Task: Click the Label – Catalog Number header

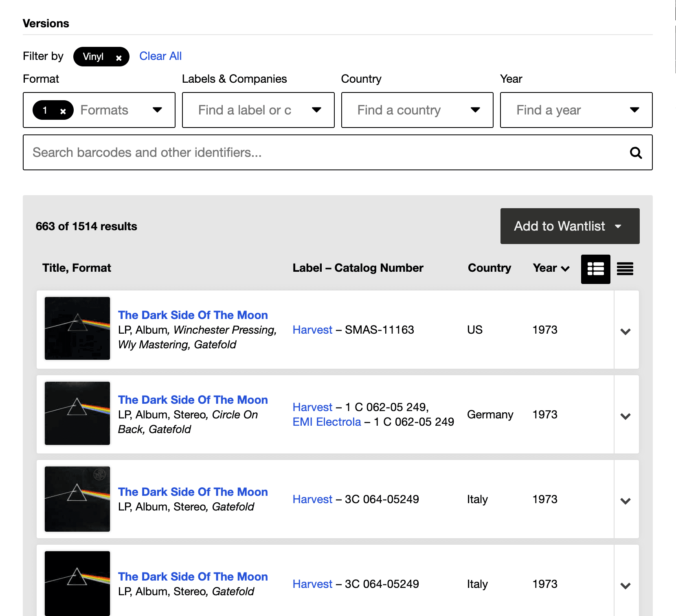Action: tap(358, 268)
